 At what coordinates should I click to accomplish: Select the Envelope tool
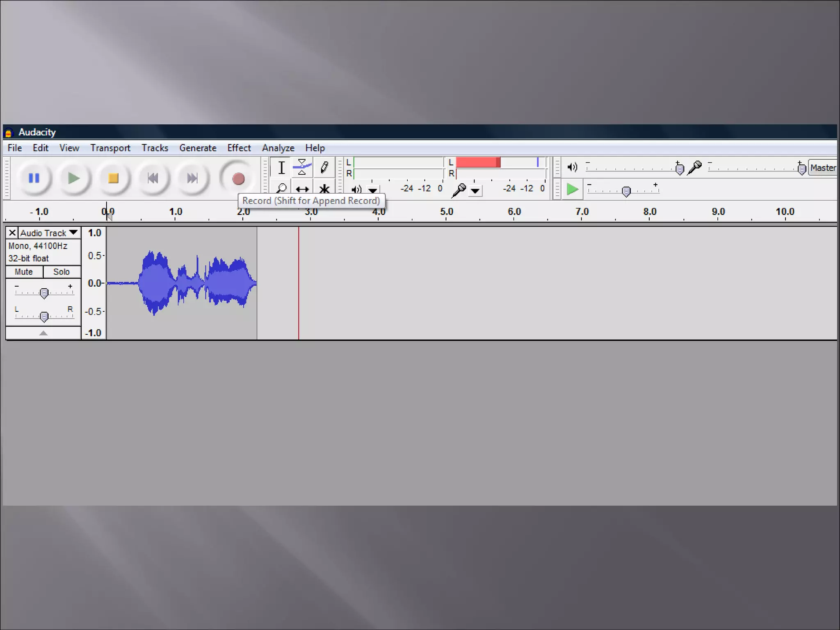pyautogui.click(x=302, y=167)
